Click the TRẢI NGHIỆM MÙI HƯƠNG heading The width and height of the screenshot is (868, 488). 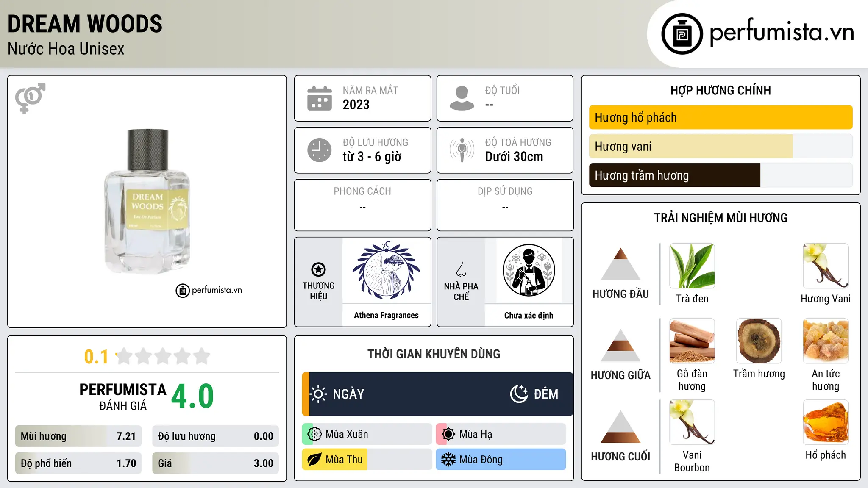721,218
